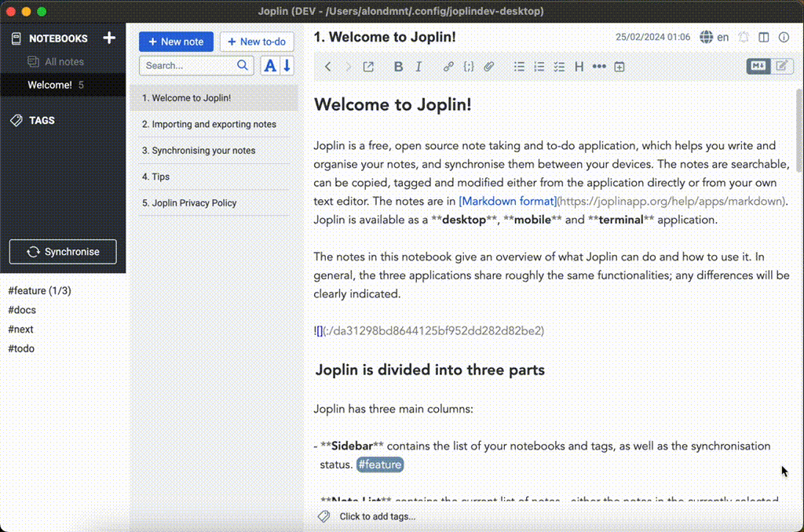
Task: Open spell check language en selector
Action: 714,37
